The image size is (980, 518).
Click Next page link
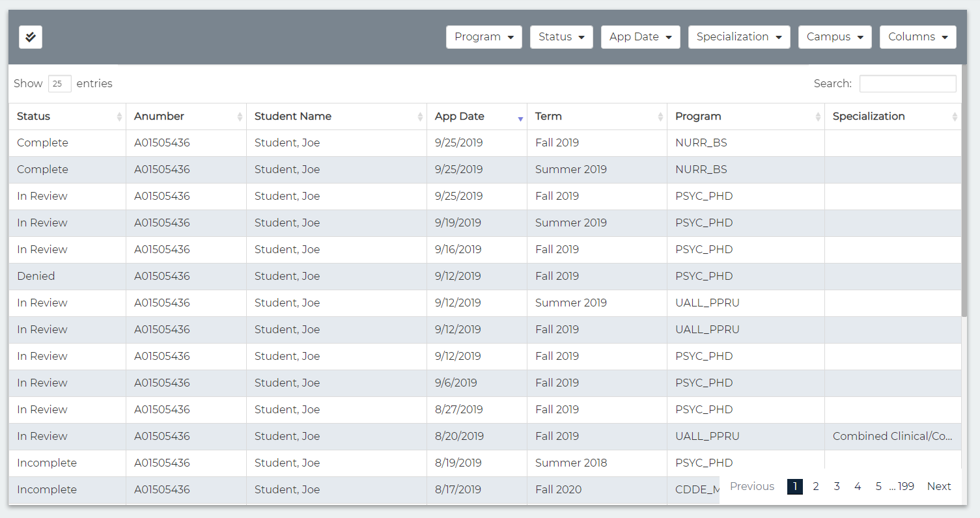(938, 486)
